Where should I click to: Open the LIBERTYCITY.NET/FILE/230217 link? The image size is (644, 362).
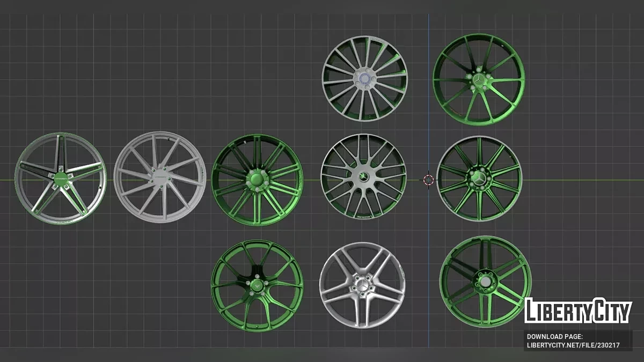[x=573, y=345]
